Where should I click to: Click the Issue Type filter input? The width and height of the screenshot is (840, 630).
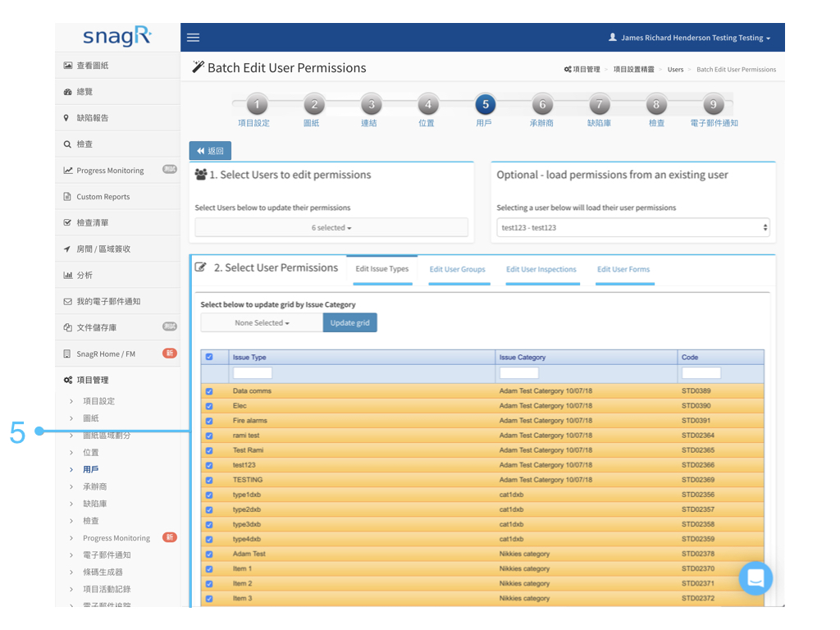(x=253, y=373)
